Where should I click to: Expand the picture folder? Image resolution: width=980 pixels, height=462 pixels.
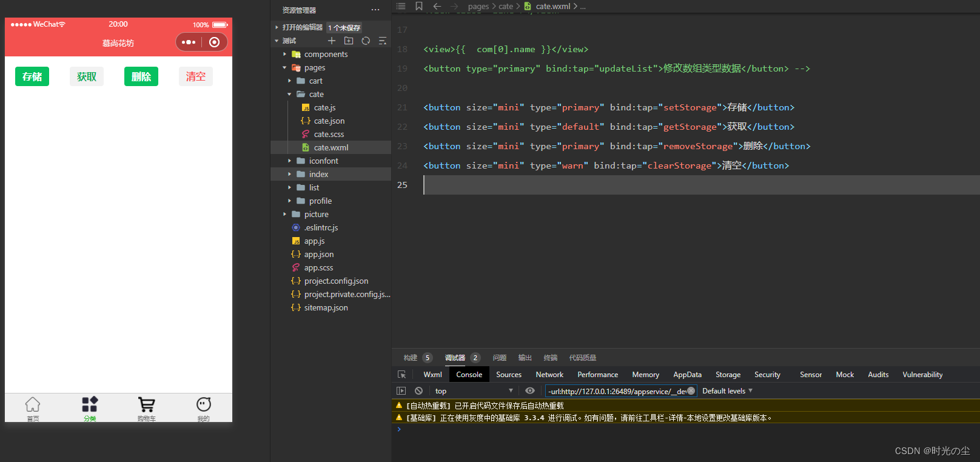pyautogui.click(x=284, y=214)
